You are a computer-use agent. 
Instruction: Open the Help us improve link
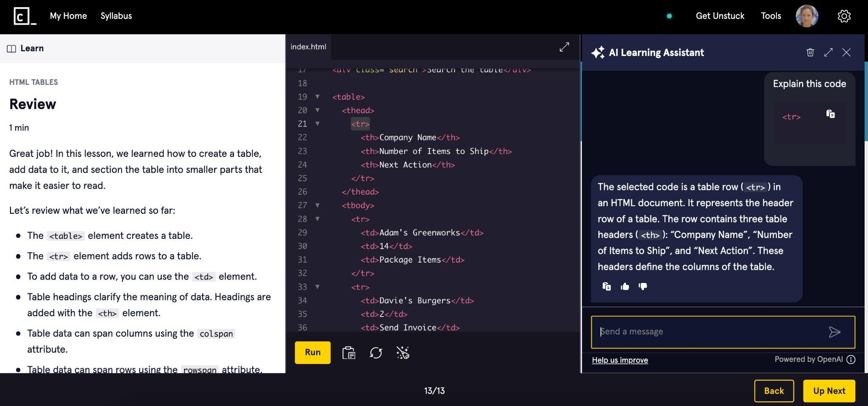point(620,360)
